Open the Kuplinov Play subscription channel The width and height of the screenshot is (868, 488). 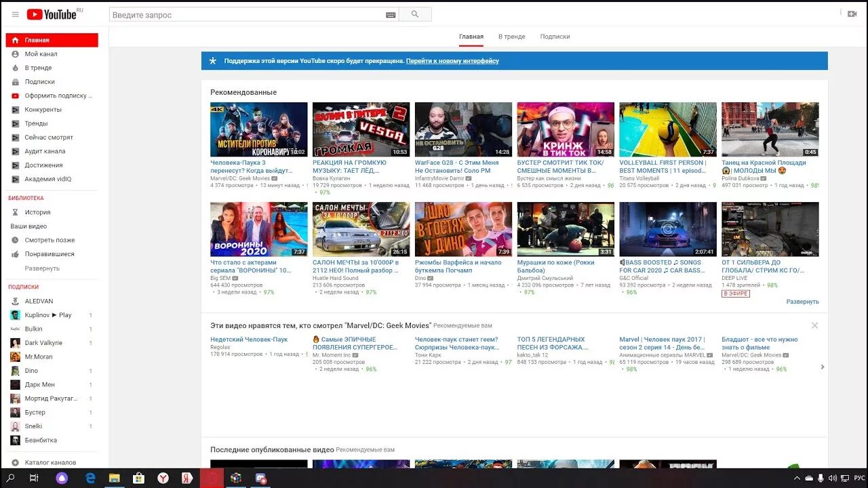52,315
